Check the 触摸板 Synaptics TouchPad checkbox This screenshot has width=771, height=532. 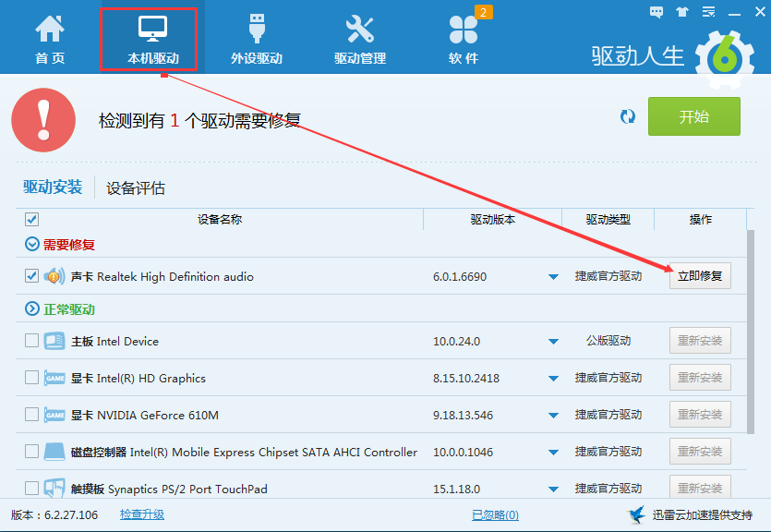pyautogui.click(x=32, y=489)
